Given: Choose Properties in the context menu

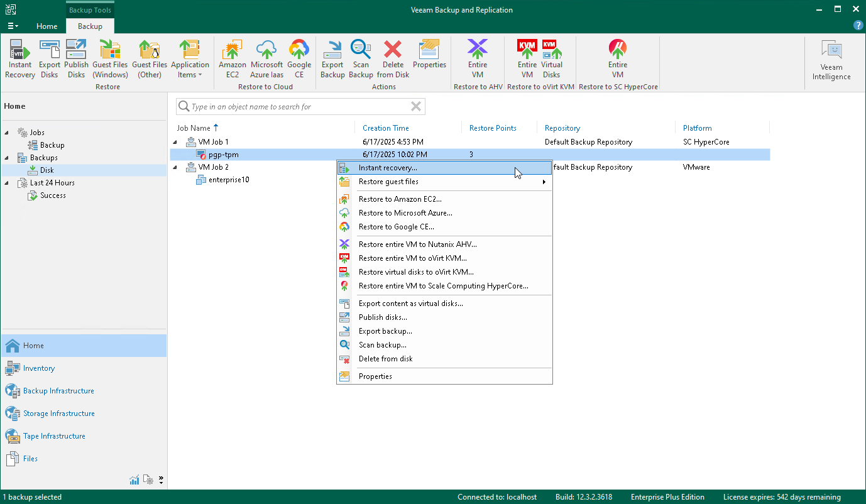Looking at the screenshot, I should (x=444, y=376).
